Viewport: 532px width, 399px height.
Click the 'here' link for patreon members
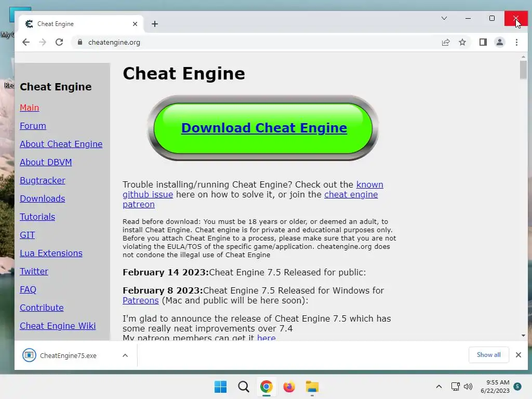(x=267, y=337)
